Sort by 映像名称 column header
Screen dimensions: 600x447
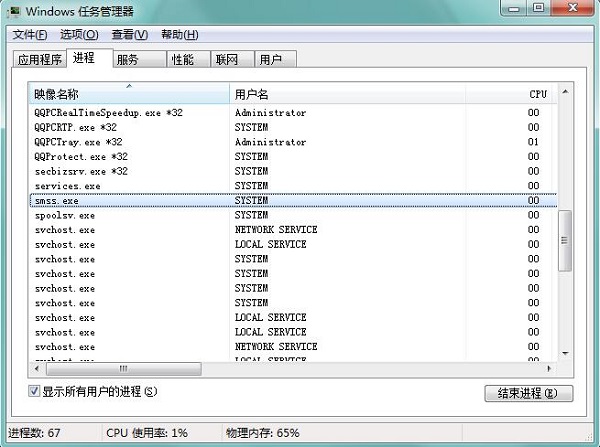[x=129, y=94]
